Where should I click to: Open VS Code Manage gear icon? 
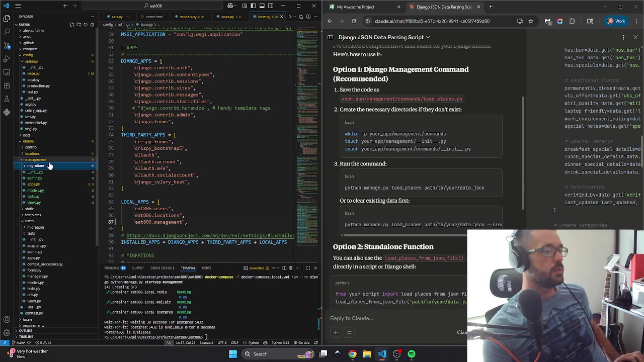pyautogui.click(x=7, y=332)
